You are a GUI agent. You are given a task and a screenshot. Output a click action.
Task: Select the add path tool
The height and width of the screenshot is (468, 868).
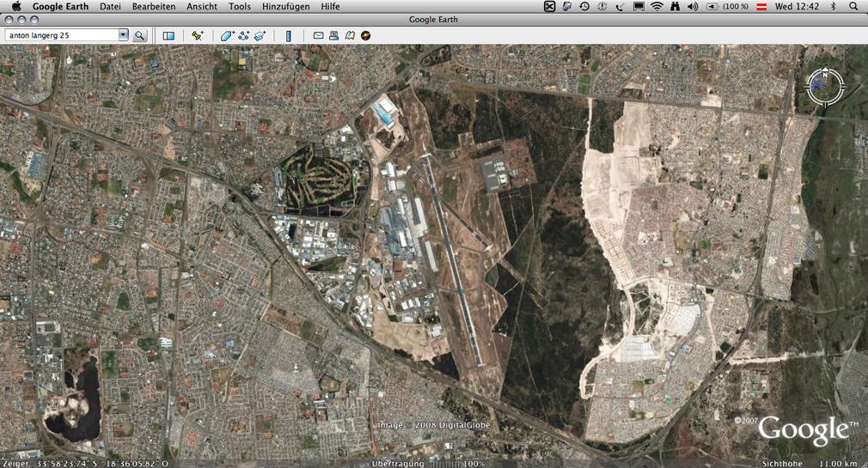243,36
